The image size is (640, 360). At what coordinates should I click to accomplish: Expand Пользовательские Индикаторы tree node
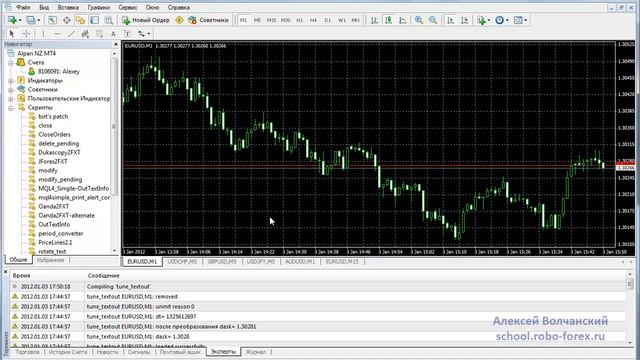[11, 99]
